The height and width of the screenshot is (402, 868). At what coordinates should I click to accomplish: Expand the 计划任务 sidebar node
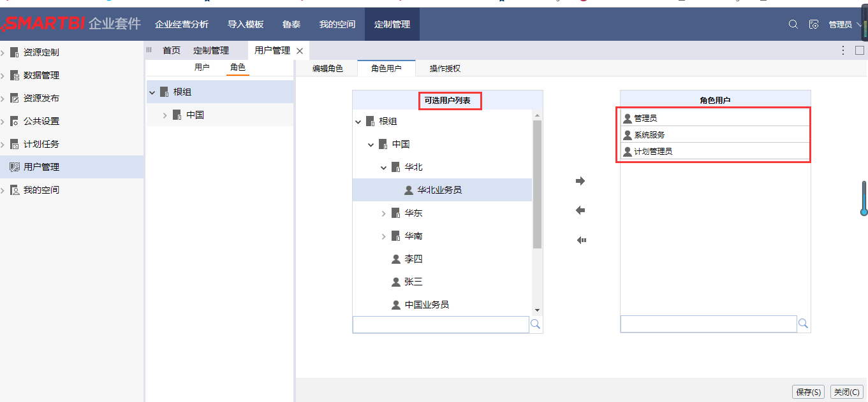3,144
